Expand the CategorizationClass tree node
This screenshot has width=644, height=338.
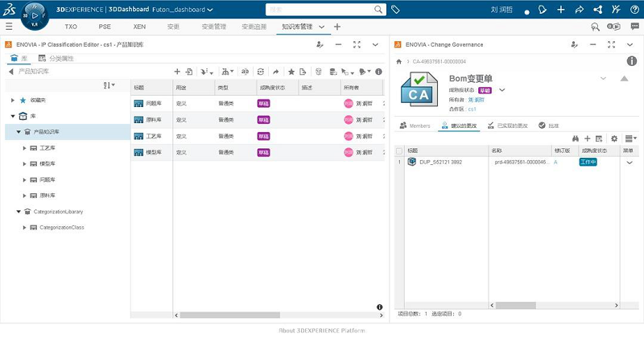(24, 228)
